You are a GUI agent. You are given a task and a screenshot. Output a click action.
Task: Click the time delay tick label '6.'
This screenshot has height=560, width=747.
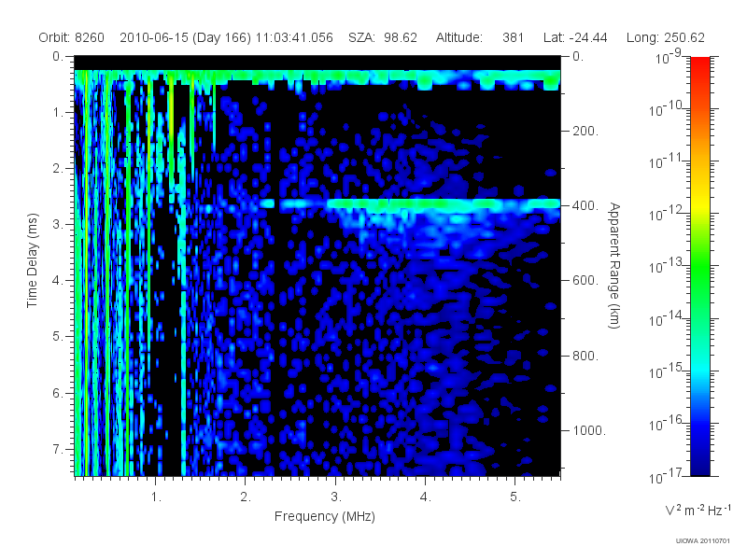pos(58,393)
